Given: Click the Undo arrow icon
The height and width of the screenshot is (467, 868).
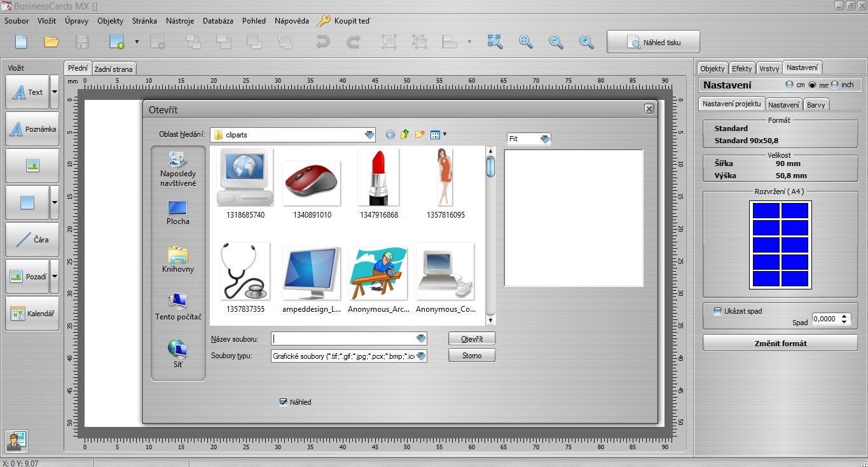Looking at the screenshot, I should tap(323, 42).
